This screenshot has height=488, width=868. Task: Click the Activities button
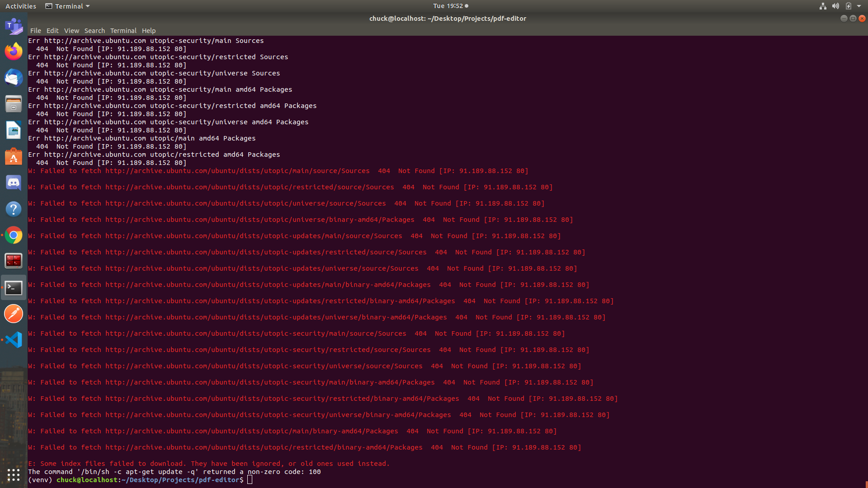coord(21,6)
